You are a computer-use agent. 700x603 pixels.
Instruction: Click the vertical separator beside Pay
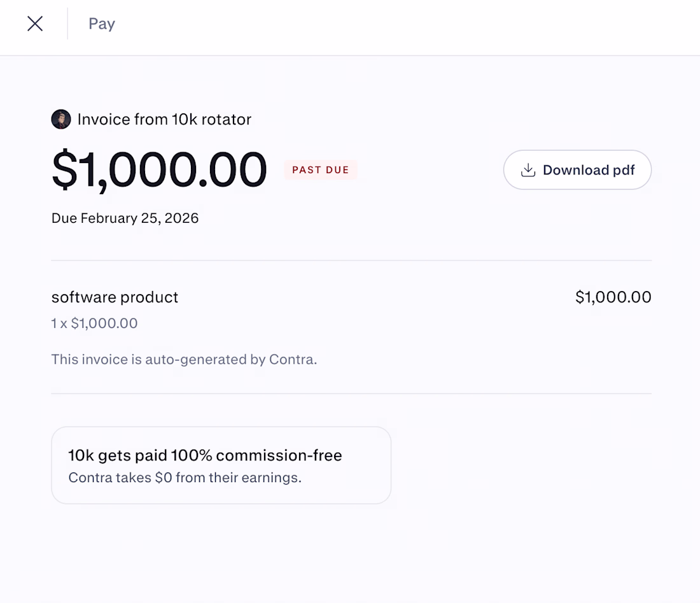(67, 24)
